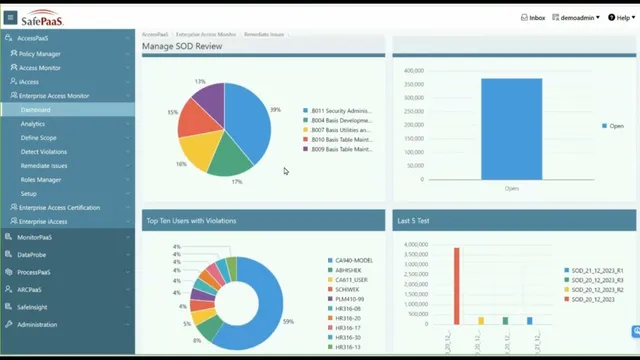Image resolution: width=640 pixels, height=360 pixels.
Task: Select Dashboard in the sidebar
Action: tap(68, 110)
